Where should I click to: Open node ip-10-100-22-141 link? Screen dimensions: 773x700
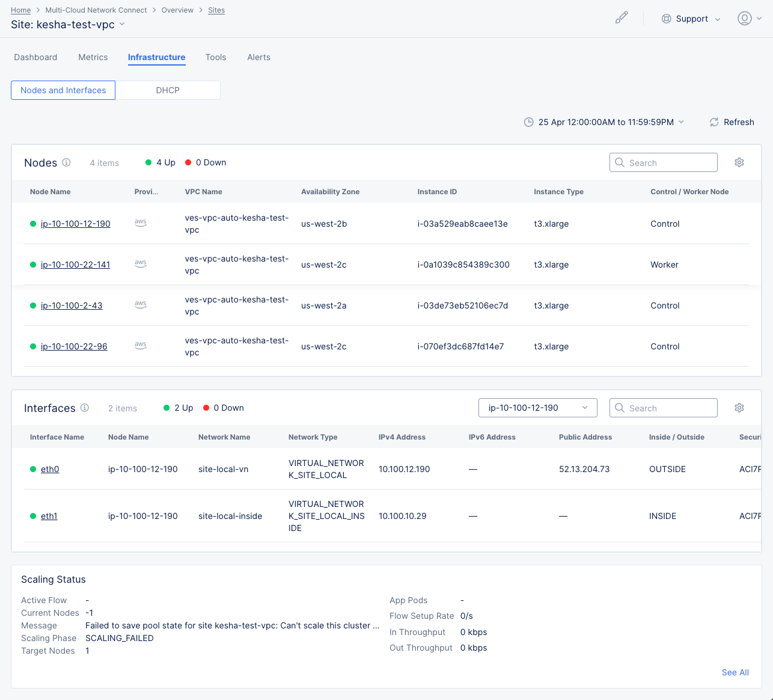(x=75, y=265)
